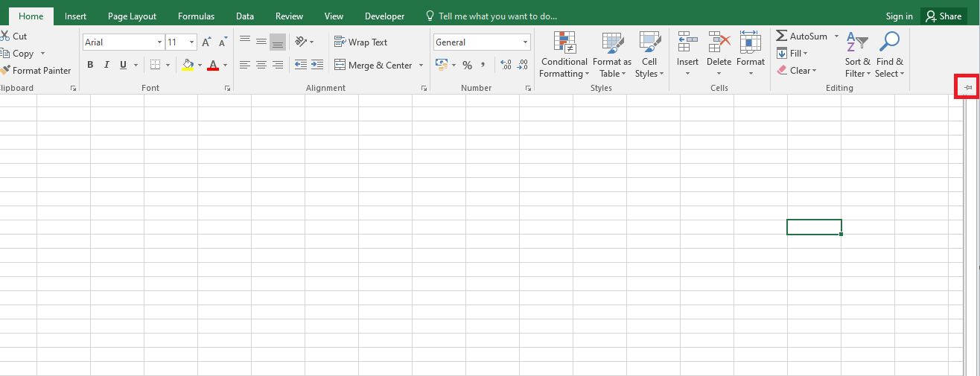Click the Percent Style icon

coord(467,66)
